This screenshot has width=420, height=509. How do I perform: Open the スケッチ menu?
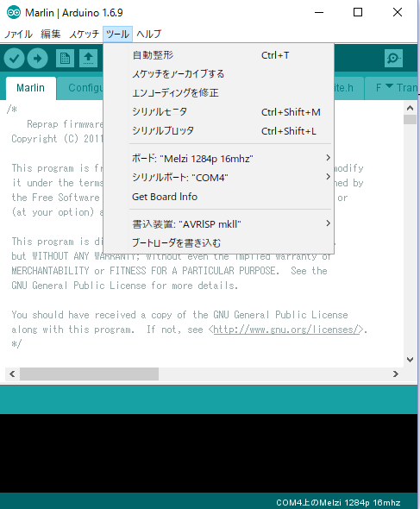[x=84, y=35]
